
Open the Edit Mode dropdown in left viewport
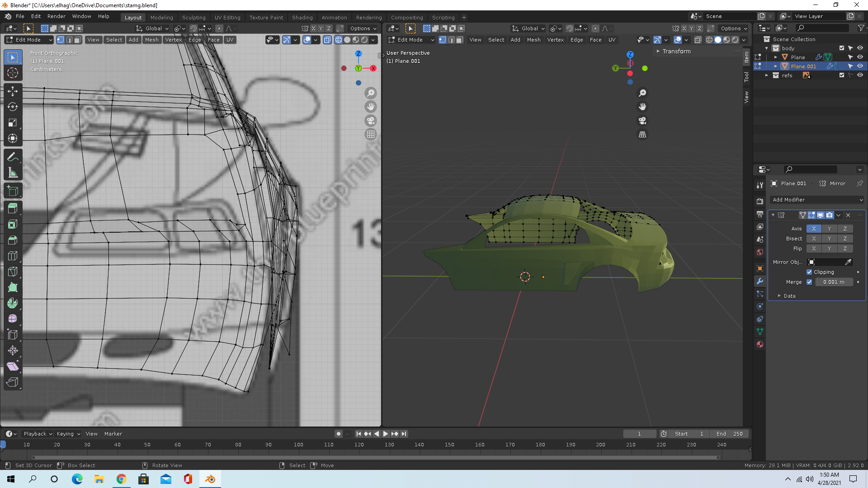[29, 40]
